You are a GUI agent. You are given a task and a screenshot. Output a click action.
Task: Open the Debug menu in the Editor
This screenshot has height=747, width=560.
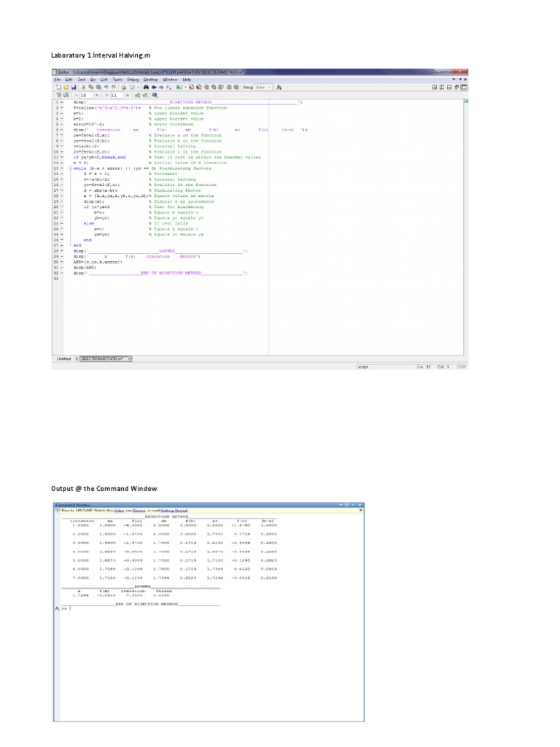pos(133,80)
